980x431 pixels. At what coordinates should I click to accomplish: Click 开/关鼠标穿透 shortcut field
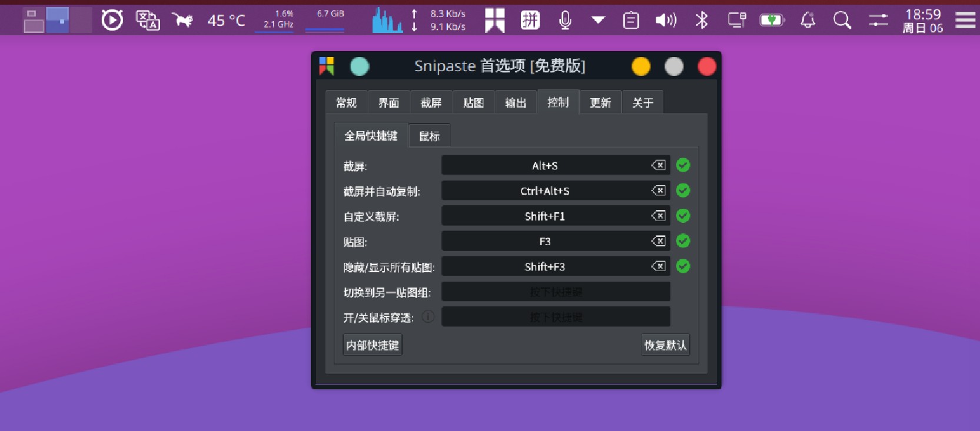556,317
